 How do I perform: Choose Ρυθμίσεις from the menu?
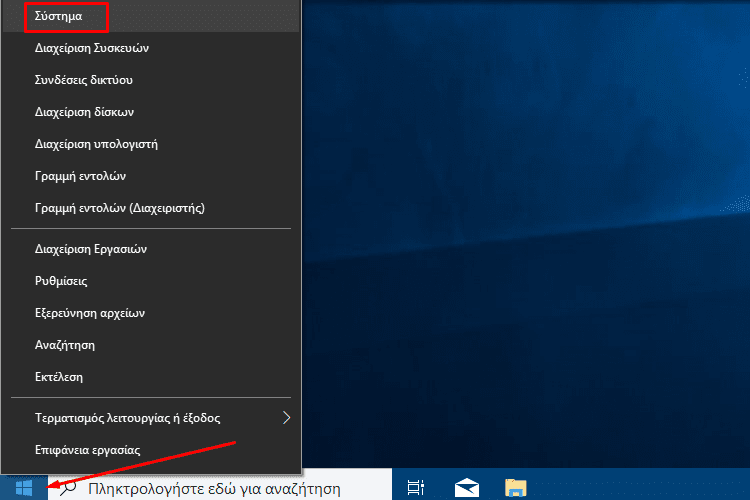click(x=151, y=281)
